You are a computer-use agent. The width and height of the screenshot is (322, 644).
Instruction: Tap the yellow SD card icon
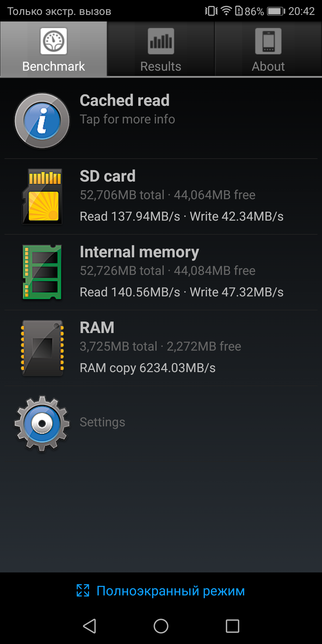tap(42, 196)
